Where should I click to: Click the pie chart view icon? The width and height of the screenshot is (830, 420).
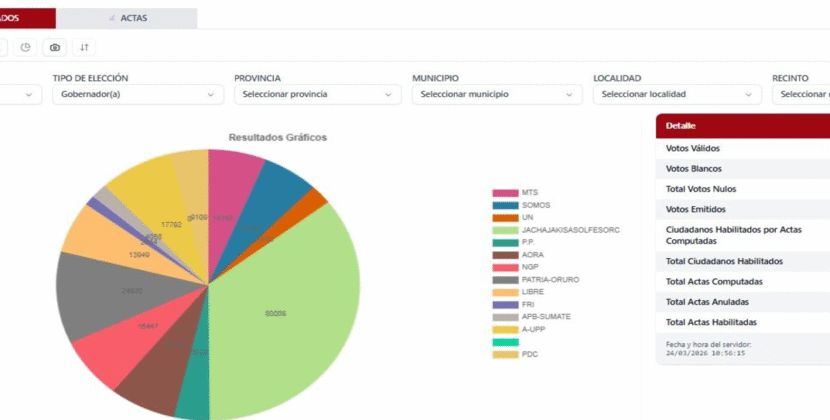click(x=25, y=48)
